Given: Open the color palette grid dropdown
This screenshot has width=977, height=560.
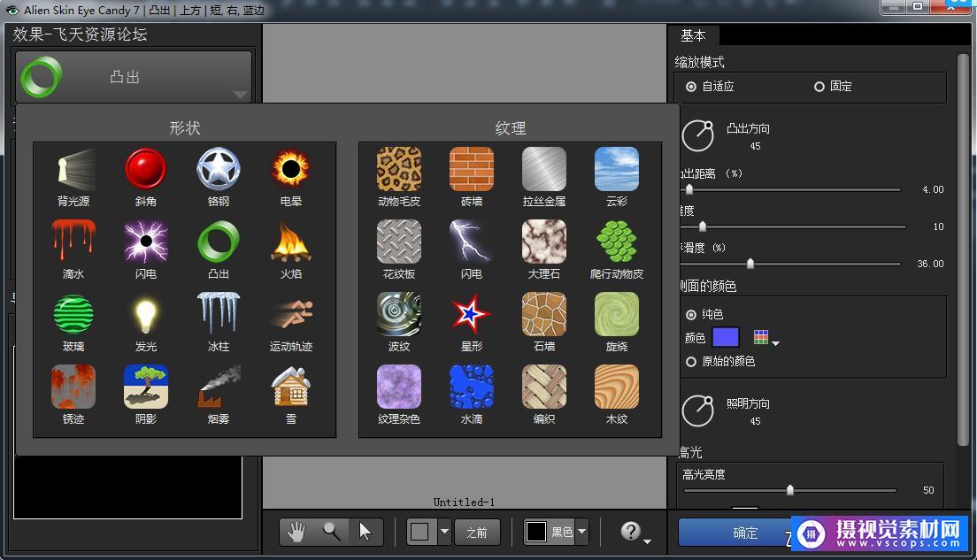Looking at the screenshot, I should click(x=766, y=338).
